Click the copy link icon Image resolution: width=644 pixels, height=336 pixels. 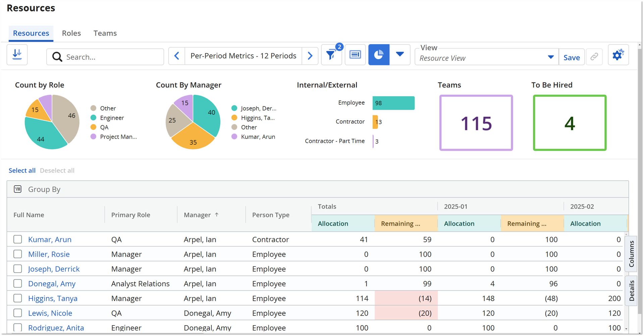tap(594, 57)
